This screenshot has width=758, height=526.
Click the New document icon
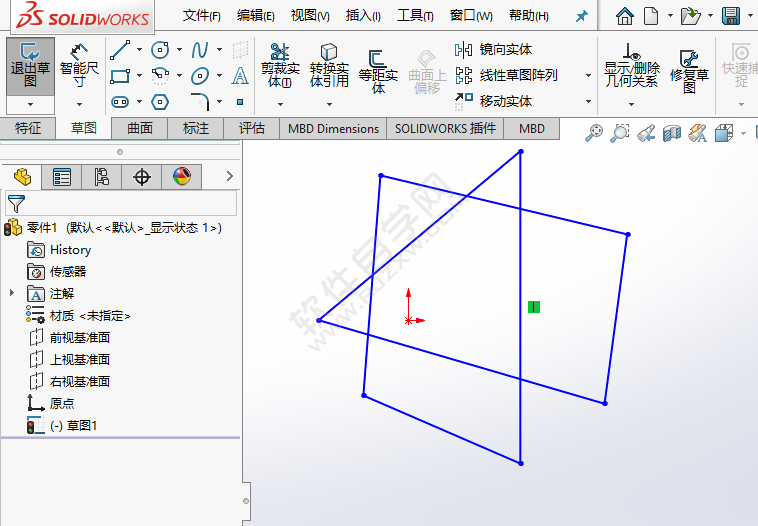pyautogui.click(x=651, y=16)
